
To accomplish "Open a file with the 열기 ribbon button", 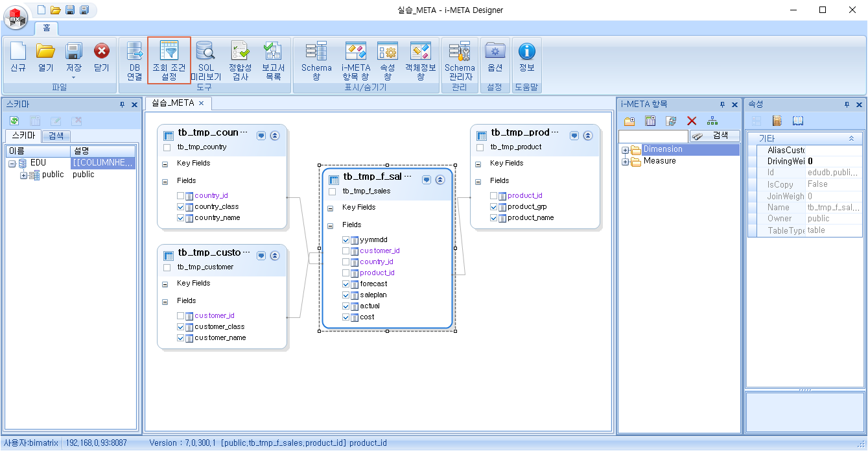I will tap(45, 58).
